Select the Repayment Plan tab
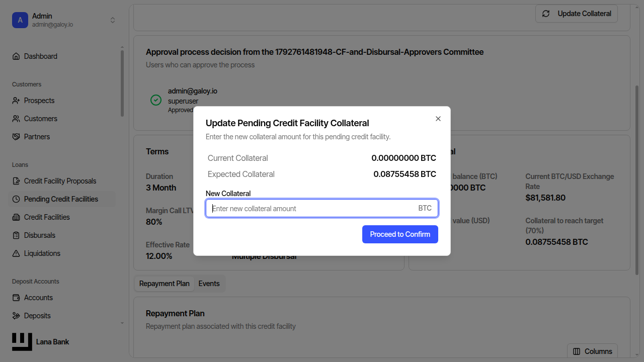 pyautogui.click(x=165, y=284)
